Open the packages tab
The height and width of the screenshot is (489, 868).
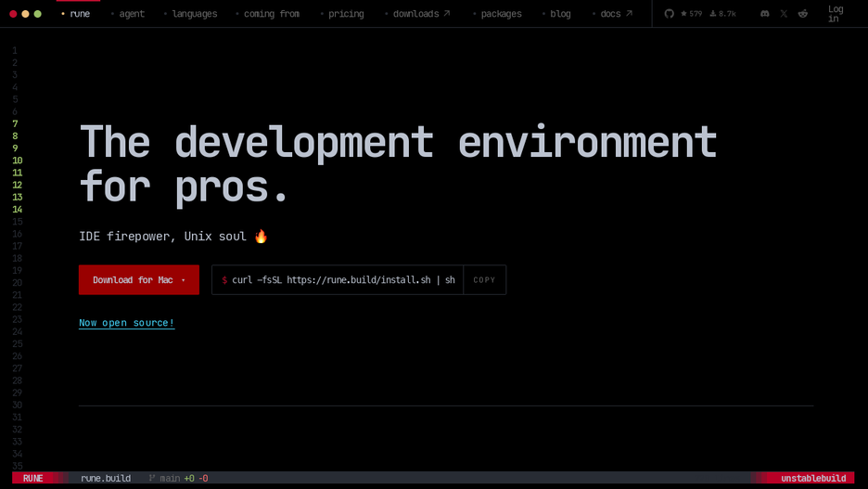[x=497, y=14]
